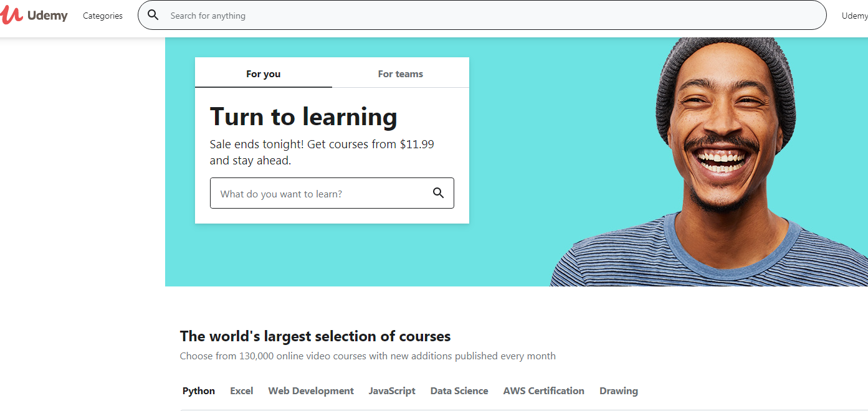
Task: Select the Drawing course topic tab
Action: coord(619,391)
